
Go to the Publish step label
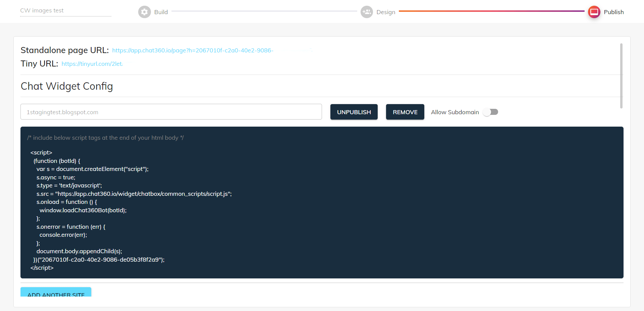tap(614, 12)
